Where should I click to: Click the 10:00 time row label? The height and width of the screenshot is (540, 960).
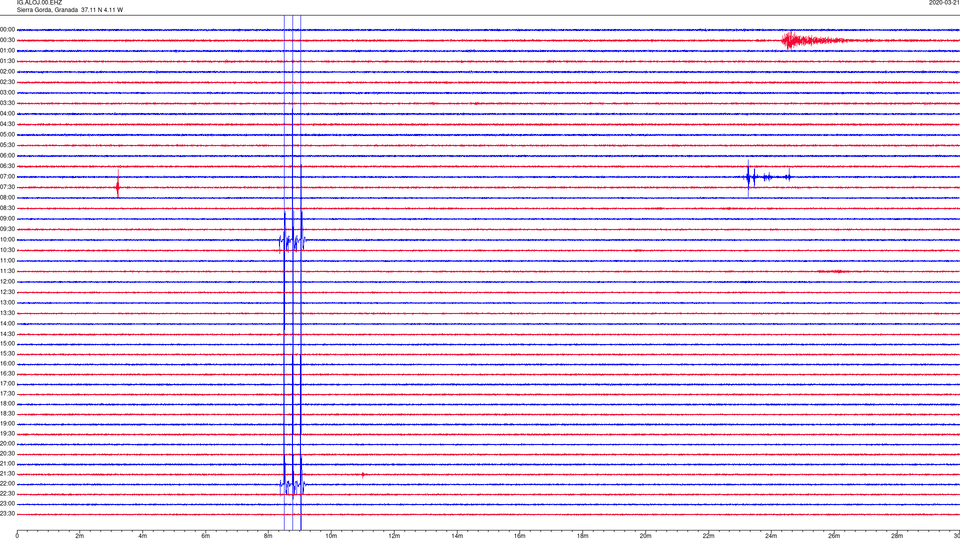pos(7,239)
